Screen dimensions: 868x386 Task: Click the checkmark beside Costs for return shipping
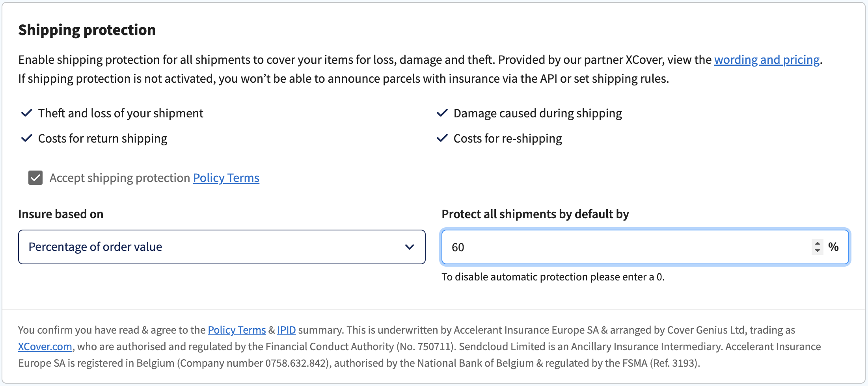[26, 138]
